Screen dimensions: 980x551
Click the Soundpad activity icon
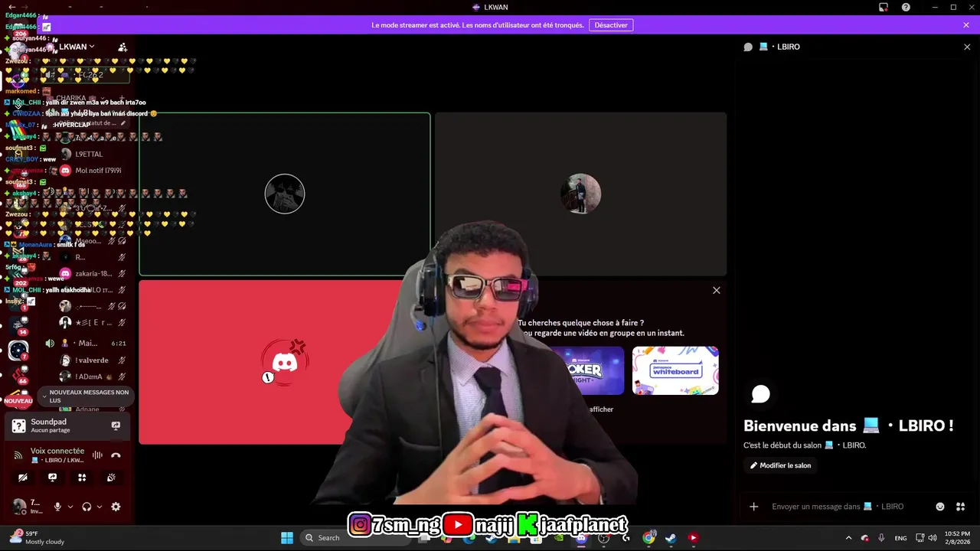[19, 425]
